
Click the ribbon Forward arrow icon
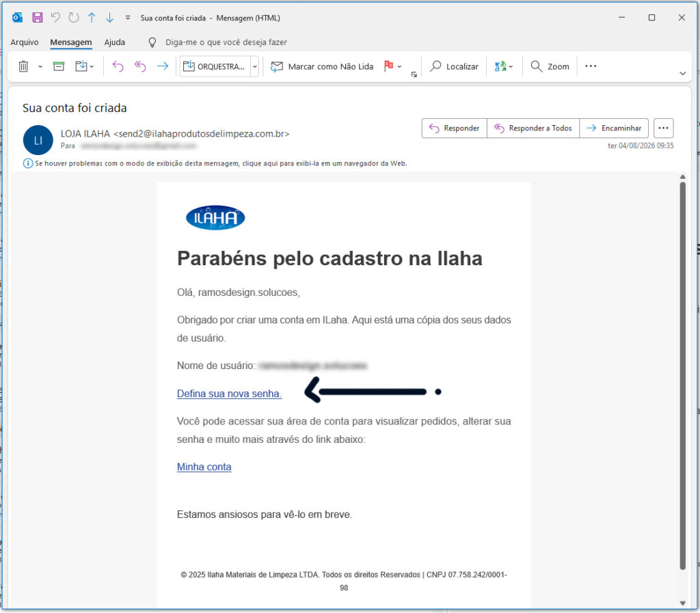coord(163,66)
